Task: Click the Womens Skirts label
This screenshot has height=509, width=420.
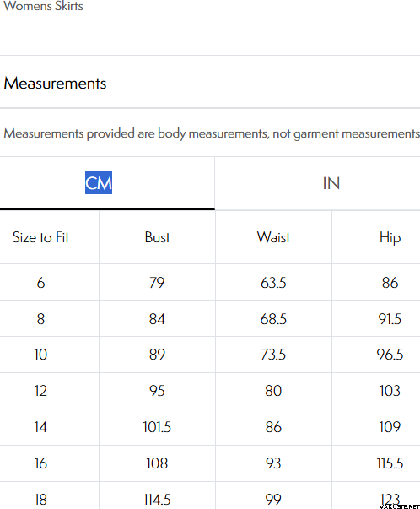Action: click(44, 6)
